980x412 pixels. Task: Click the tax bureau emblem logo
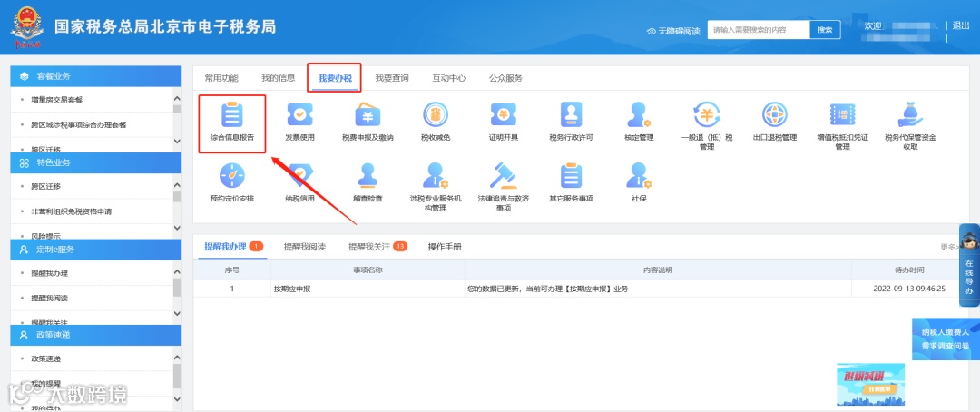tap(26, 27)
